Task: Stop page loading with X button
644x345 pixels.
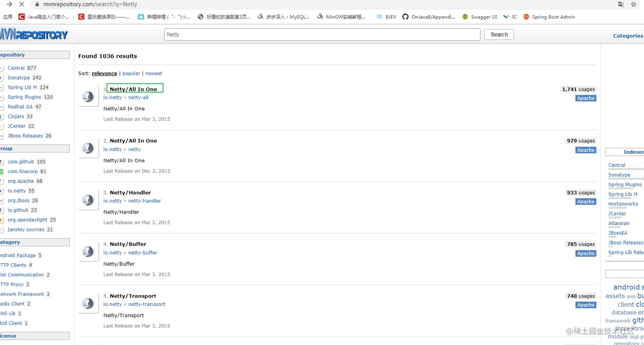Action: (x=22, y=4)
